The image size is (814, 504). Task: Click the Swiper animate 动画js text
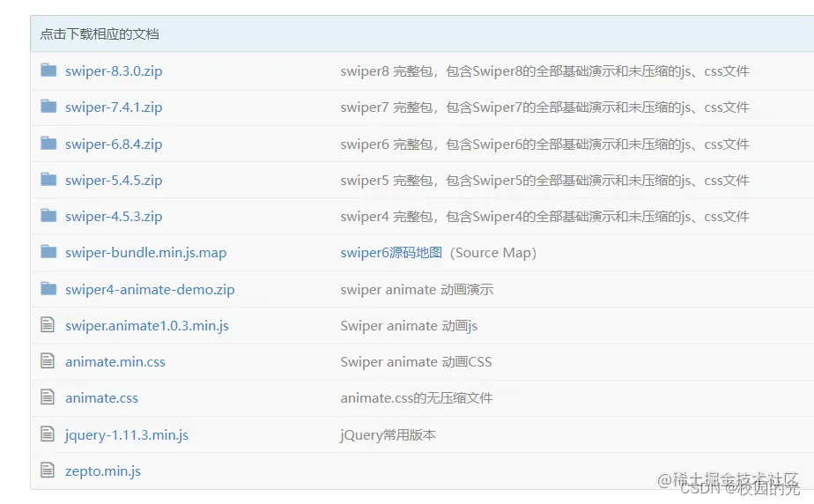point(409,326)
